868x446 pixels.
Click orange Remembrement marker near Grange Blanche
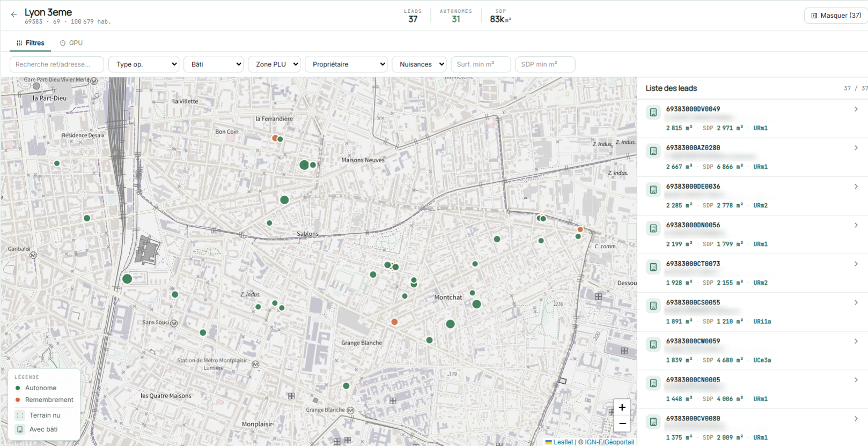(394, 322)
